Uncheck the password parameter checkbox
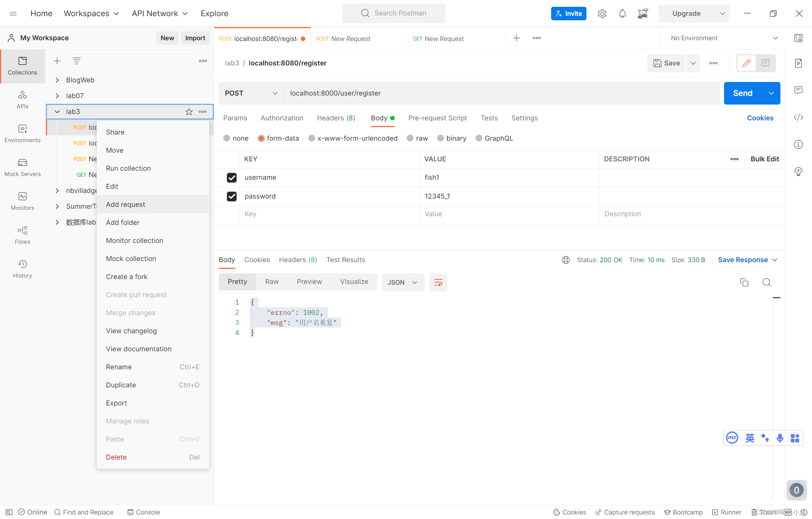Image resolution: width=812 pixels, height=519 pixels. coord(232,196)
